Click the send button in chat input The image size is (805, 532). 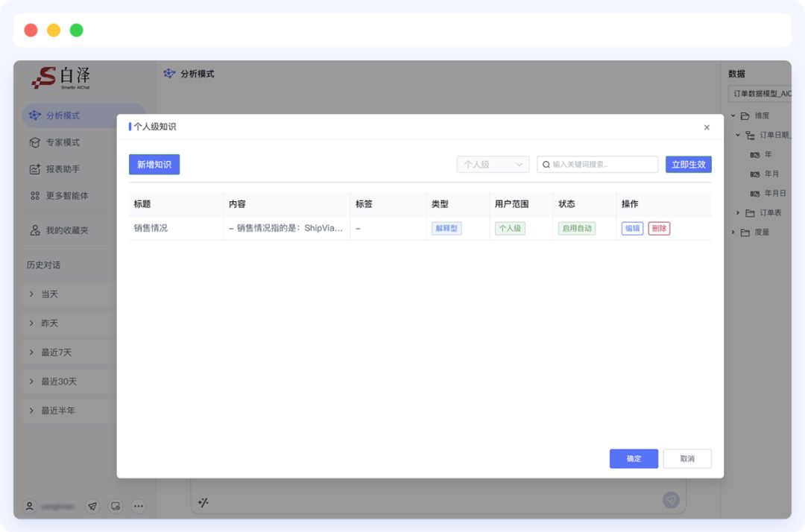[671, 500]
